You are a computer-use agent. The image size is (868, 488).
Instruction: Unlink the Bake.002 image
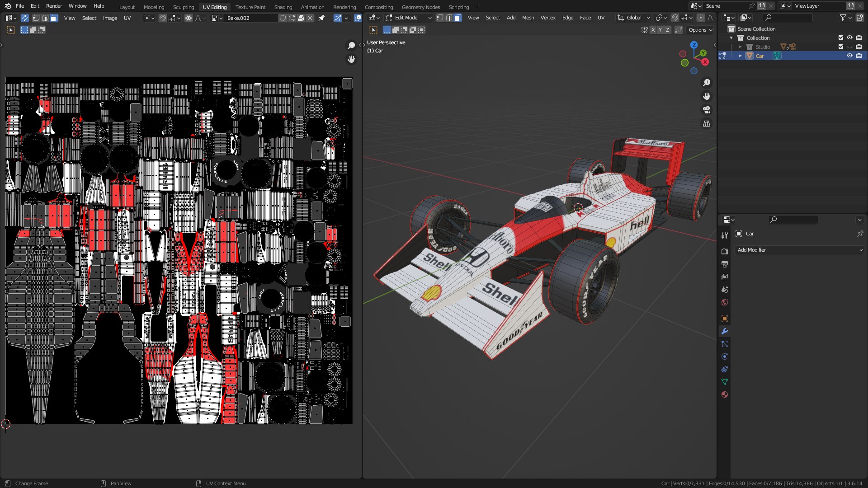pyautogui.click(x=310, y=18)
